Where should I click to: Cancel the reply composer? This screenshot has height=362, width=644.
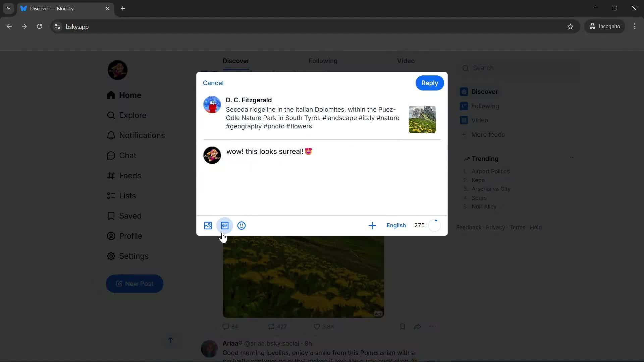tap(213, 83)
